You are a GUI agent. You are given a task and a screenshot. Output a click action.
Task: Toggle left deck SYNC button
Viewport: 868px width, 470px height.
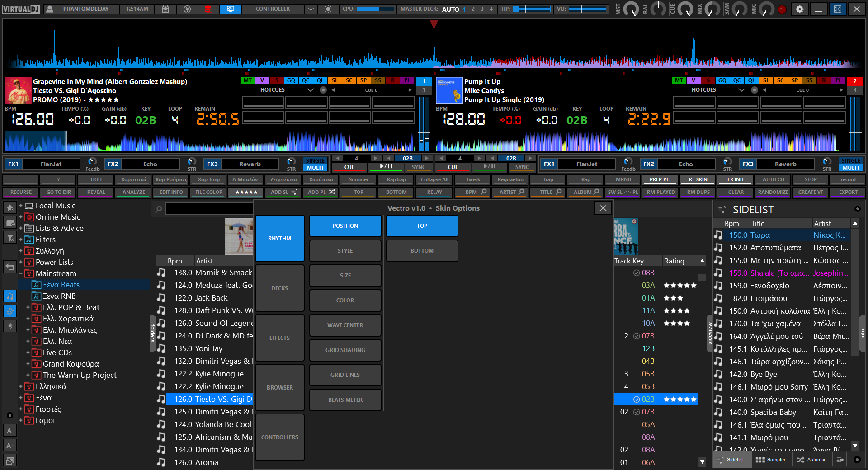pyautogui.click(x=419, y=167)
